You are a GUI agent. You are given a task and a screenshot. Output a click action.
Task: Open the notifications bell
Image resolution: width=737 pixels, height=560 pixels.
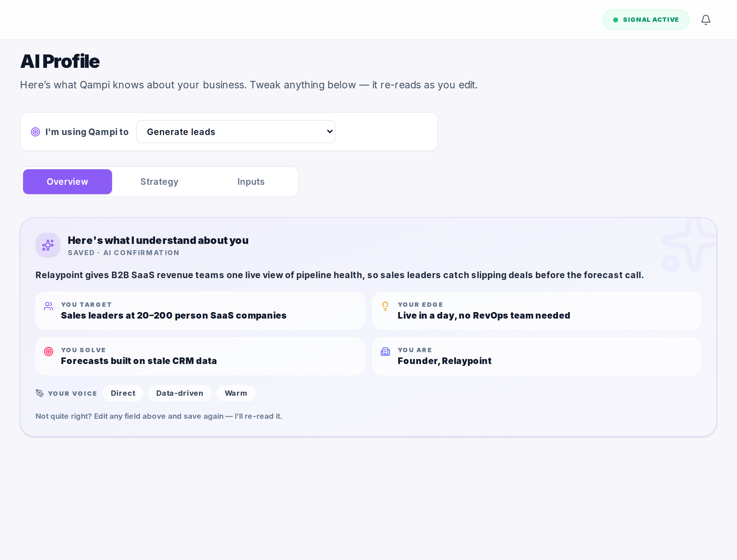coord(705,20)
